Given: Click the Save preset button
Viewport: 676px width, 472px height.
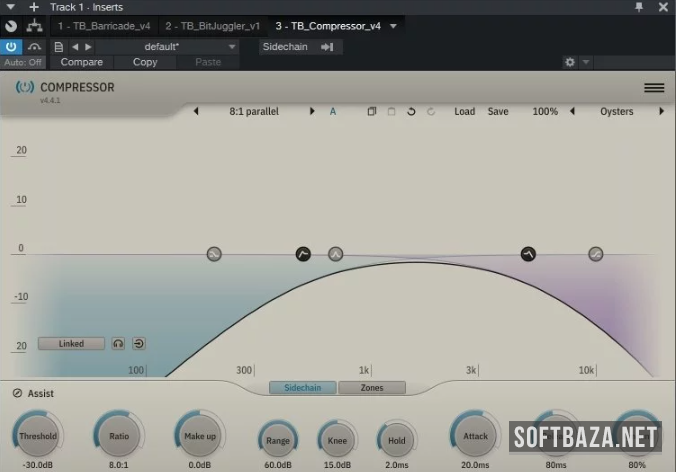Looking at the screenshot, I should (498, 112).
